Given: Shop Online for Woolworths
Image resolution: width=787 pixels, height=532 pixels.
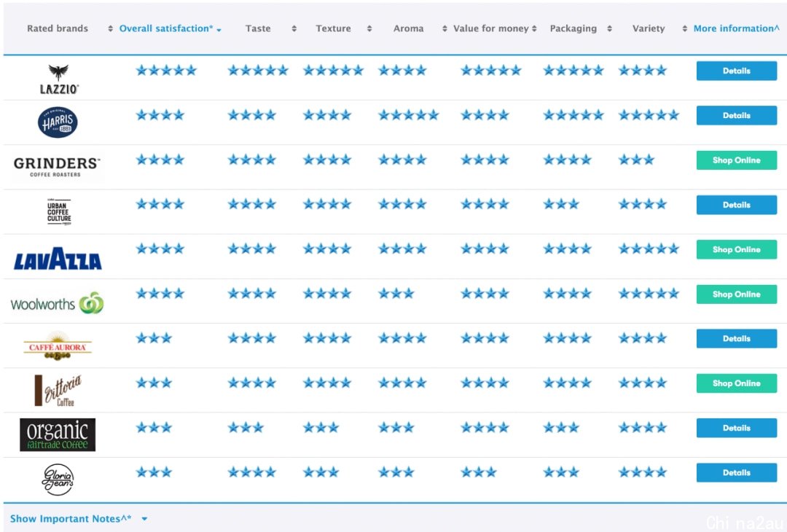Looking at the screenshot, I should (x=736, y=294).
